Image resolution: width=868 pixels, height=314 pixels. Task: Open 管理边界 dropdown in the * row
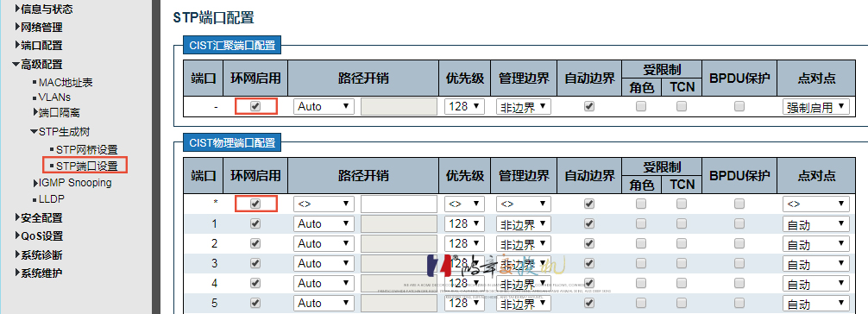pos(524,204)
